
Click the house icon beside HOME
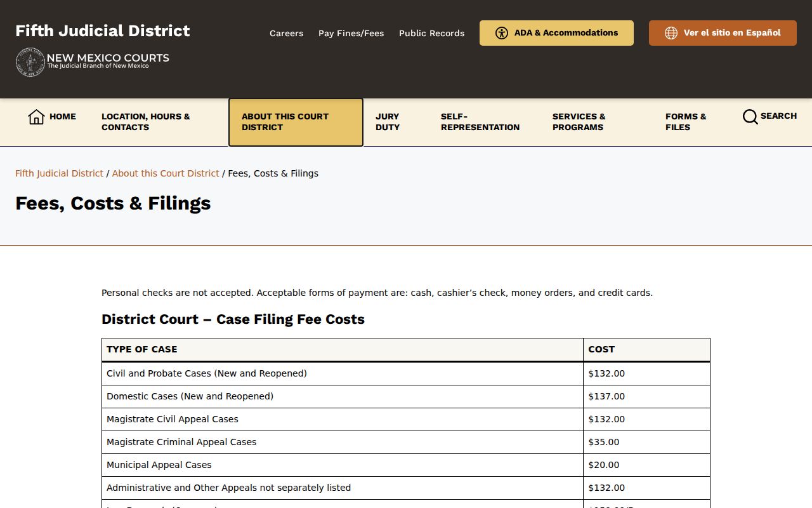(36, 117)
